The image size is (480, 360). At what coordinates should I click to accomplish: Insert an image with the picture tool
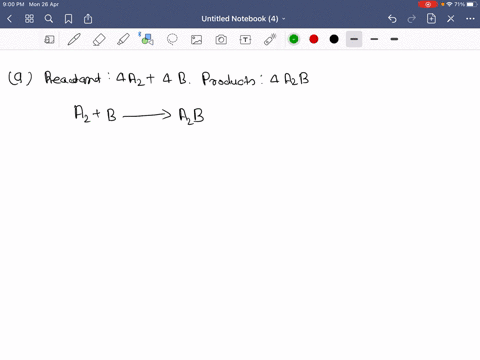pos(196,40)
